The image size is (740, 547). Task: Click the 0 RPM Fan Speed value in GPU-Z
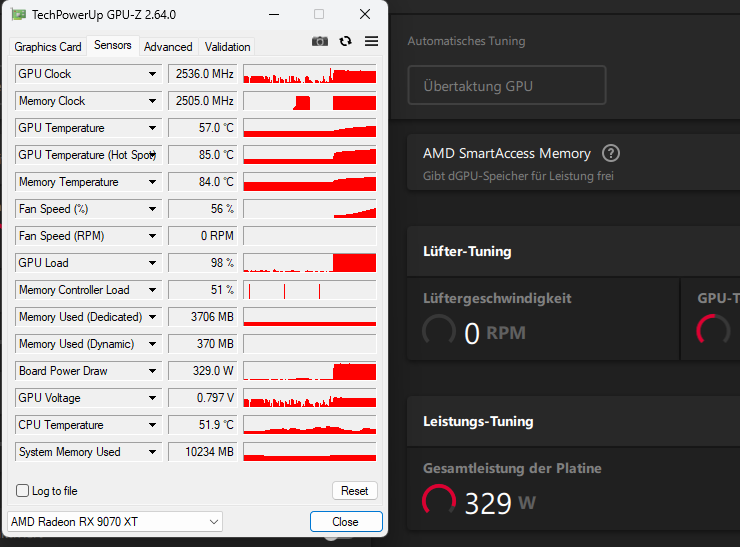click(x=202, y=236)
